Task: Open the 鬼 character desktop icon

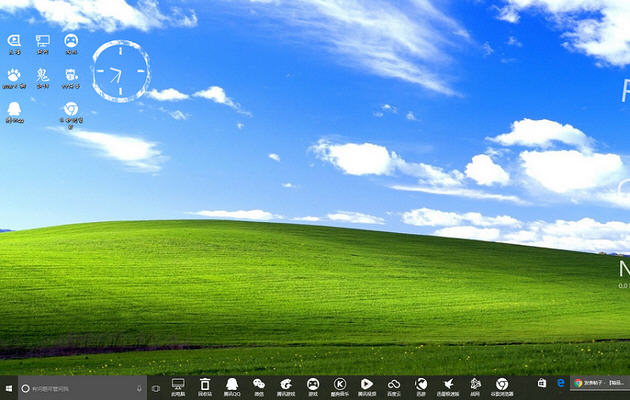Action: coord(43,78)
